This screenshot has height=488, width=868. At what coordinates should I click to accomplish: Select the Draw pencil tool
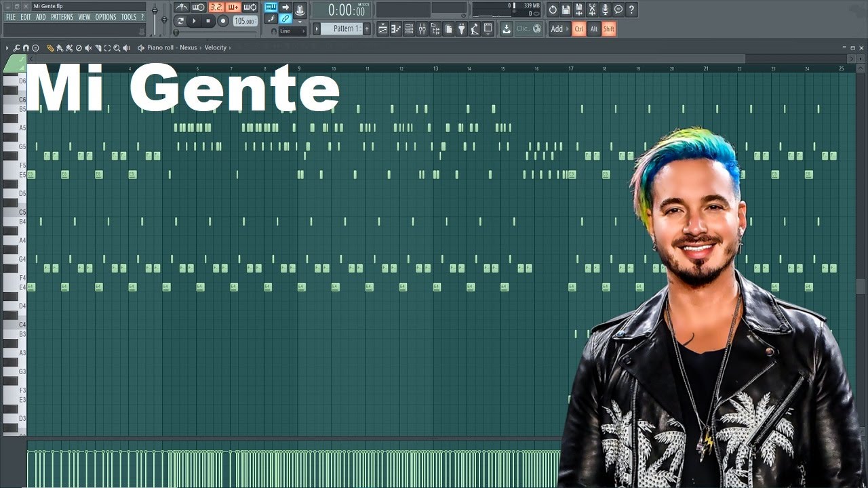pos(50,47)
